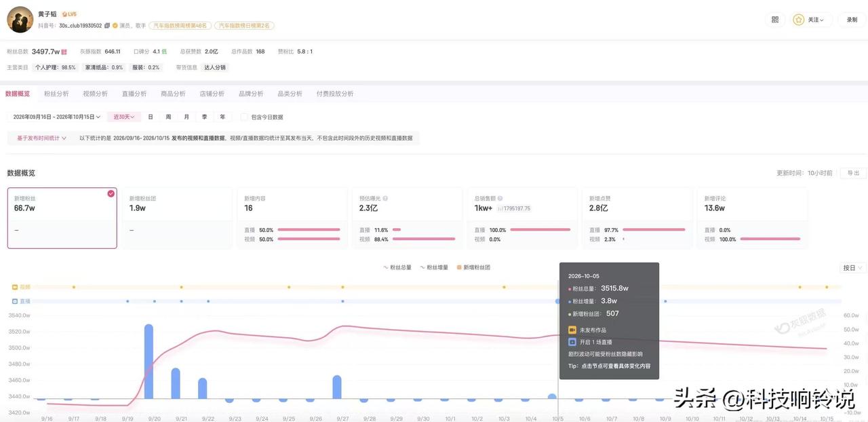Switch to 店铺分析 tab

(x=212, y=94)
